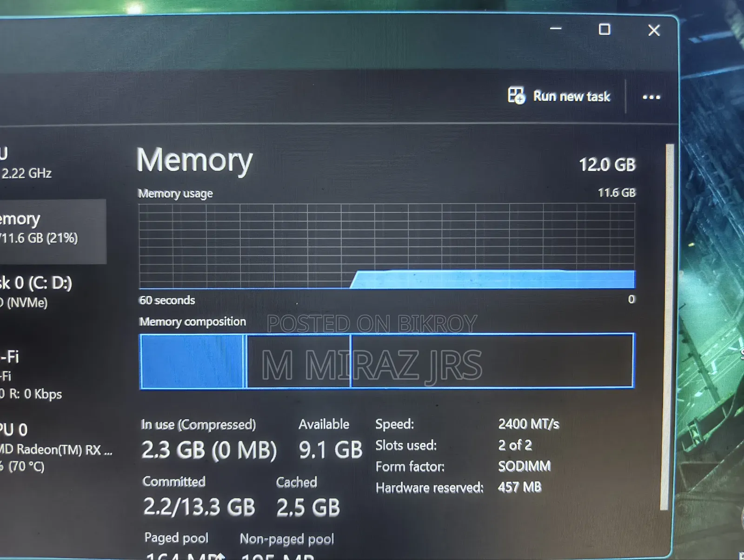The height and width of the screenshot is (560, 744).
Task: Click the Slots used value 2 of 2
Action: 515,445
